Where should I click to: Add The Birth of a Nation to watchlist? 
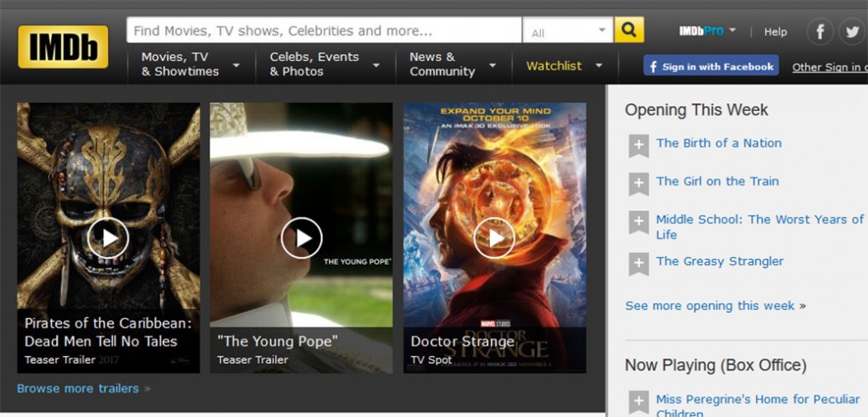pyautogui.click(x=639, y=146)
